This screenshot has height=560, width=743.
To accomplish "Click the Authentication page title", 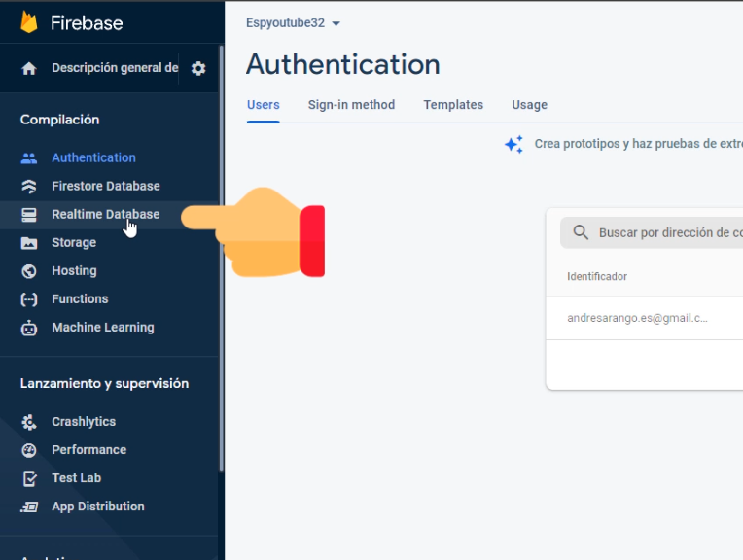I will pos(343,64).
